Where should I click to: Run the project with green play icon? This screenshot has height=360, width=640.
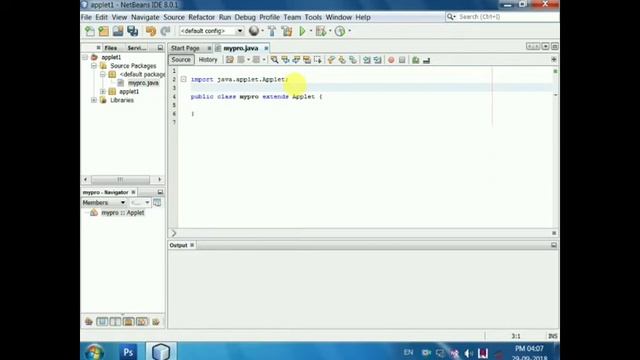[302, 31]
